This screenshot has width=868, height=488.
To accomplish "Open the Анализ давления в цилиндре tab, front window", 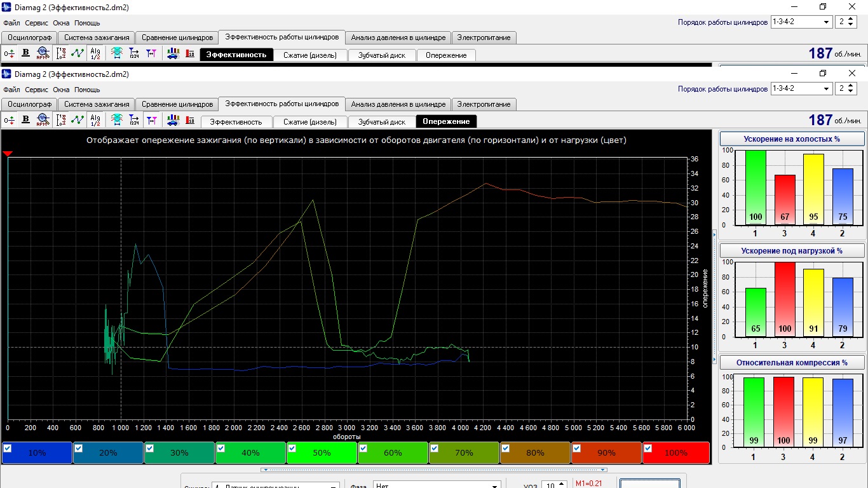I will tap(398, 104).
